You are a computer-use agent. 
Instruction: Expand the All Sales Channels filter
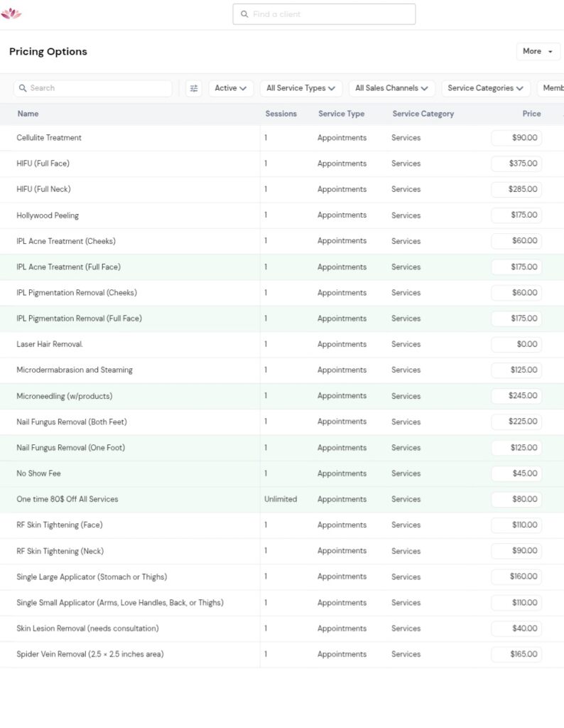391,88
